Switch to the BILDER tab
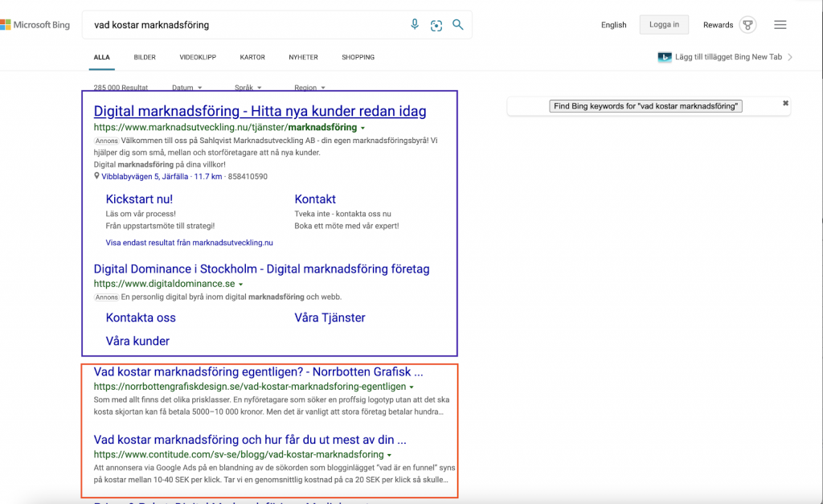This screenshot has width=823, height=504. click(x=145, y=57)
